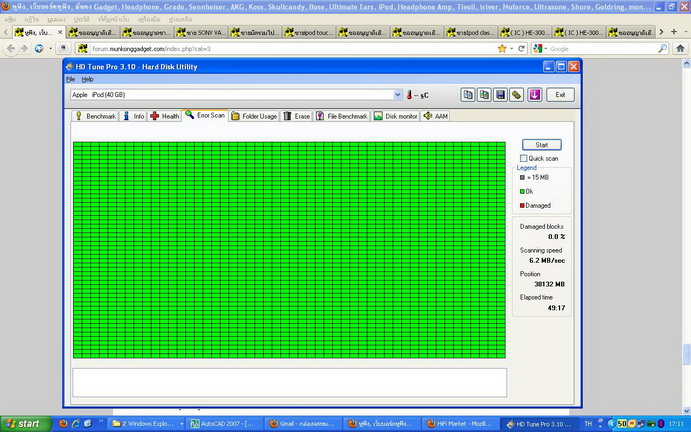
Task: Open the File menu
Action: pyautogui.click(x=71, y=79)
